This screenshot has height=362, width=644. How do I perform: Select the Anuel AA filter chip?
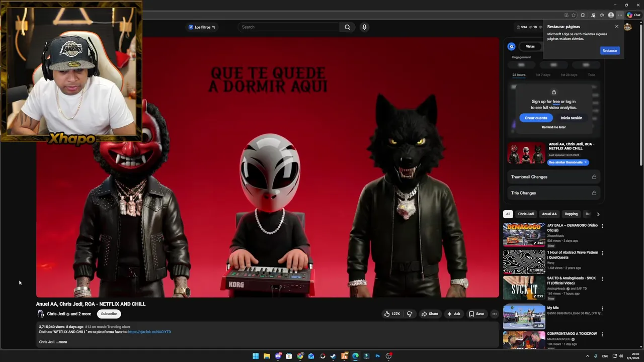click(x=549, y=214)
